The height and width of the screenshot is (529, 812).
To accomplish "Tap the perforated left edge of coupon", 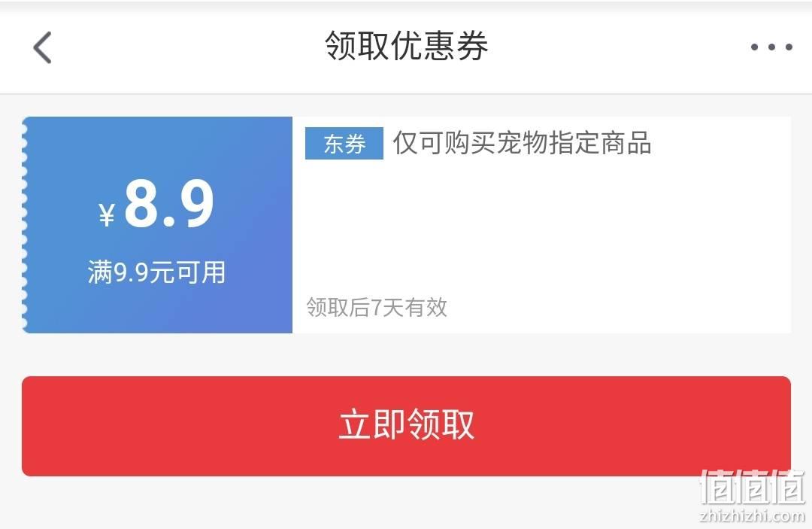I will pos(24,225).
